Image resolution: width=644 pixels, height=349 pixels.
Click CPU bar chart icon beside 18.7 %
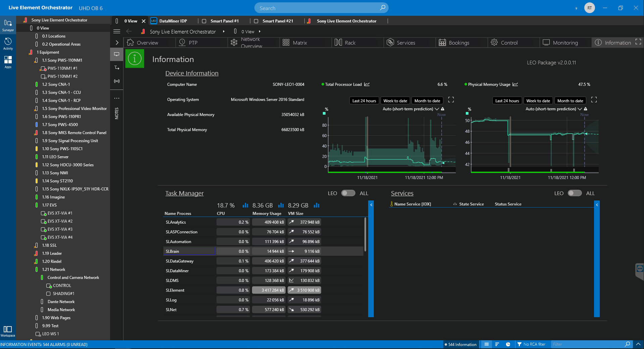click(x=245, y=205)
